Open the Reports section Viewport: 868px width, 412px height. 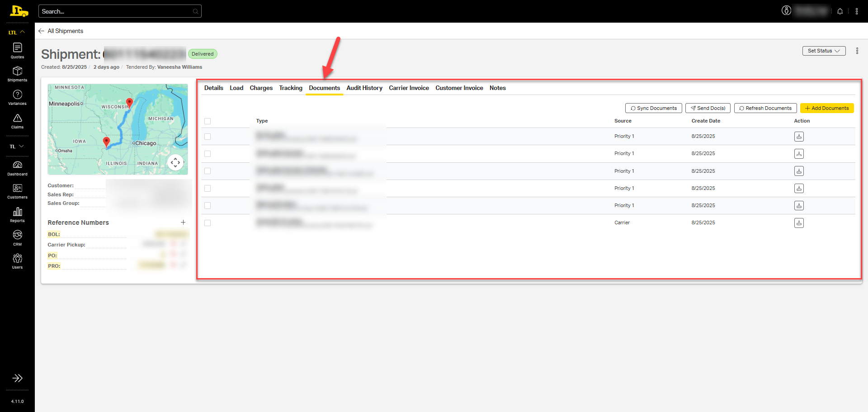(x=17, y=215)
